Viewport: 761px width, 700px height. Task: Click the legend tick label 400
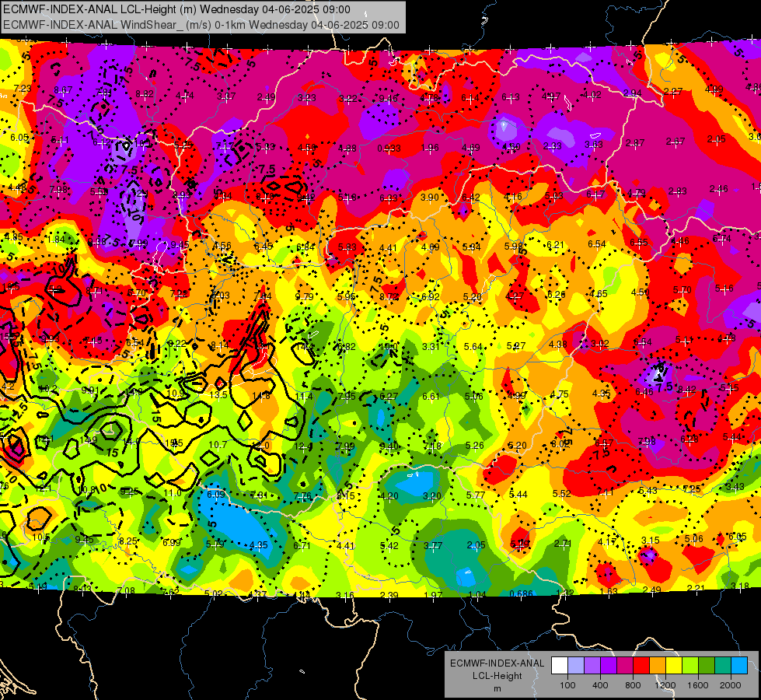[600, 685]
